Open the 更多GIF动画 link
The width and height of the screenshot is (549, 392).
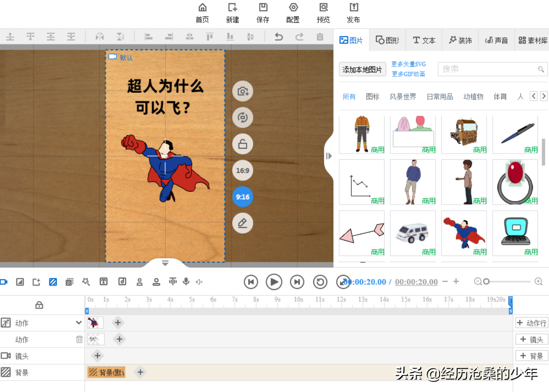pos(409,74)
